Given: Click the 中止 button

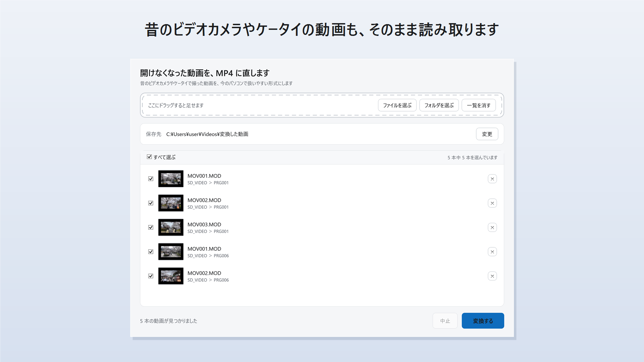Looking at the screenshot, I should [x=445, y=321].
